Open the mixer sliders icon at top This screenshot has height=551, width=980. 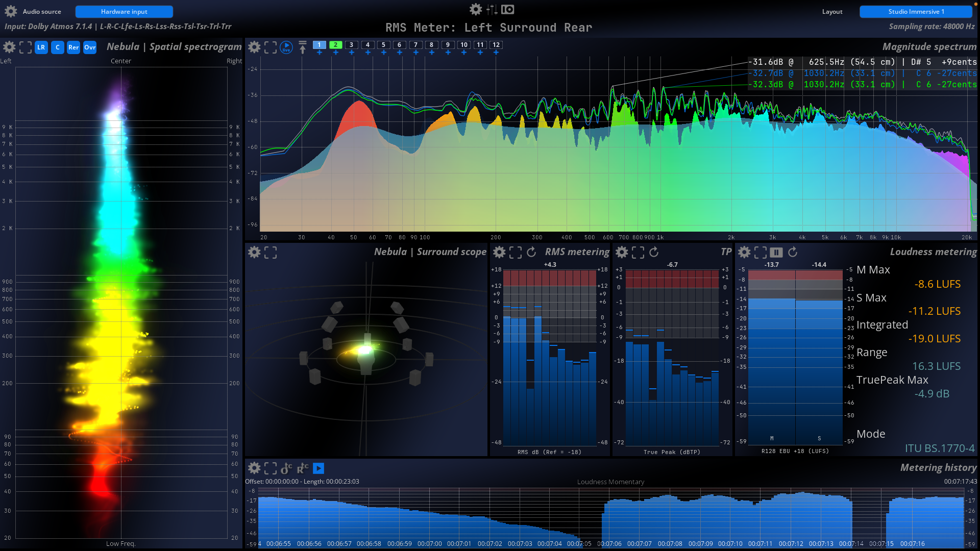tap(492, 9)
